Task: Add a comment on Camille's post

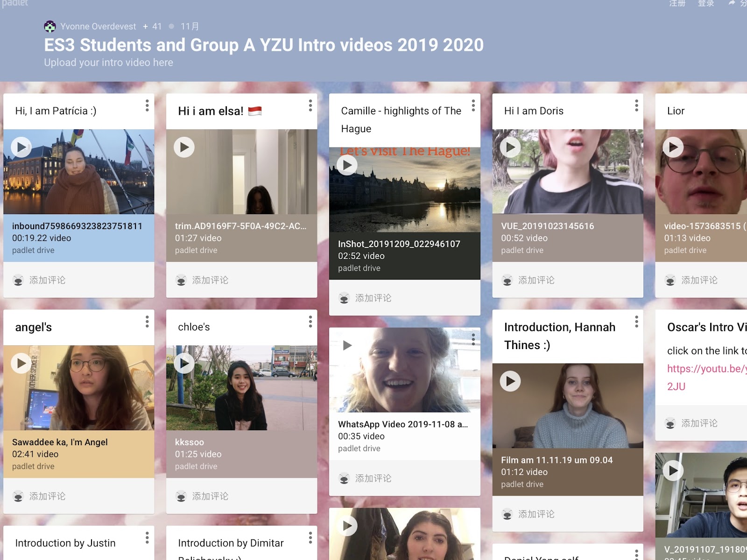Action: [x=373, y=298]
